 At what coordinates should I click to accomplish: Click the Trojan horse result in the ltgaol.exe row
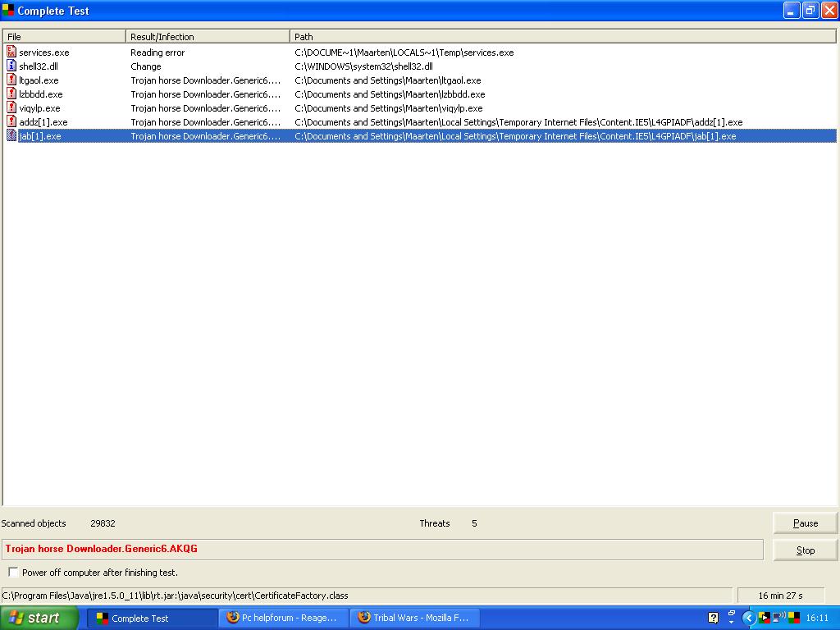(206, 80)
